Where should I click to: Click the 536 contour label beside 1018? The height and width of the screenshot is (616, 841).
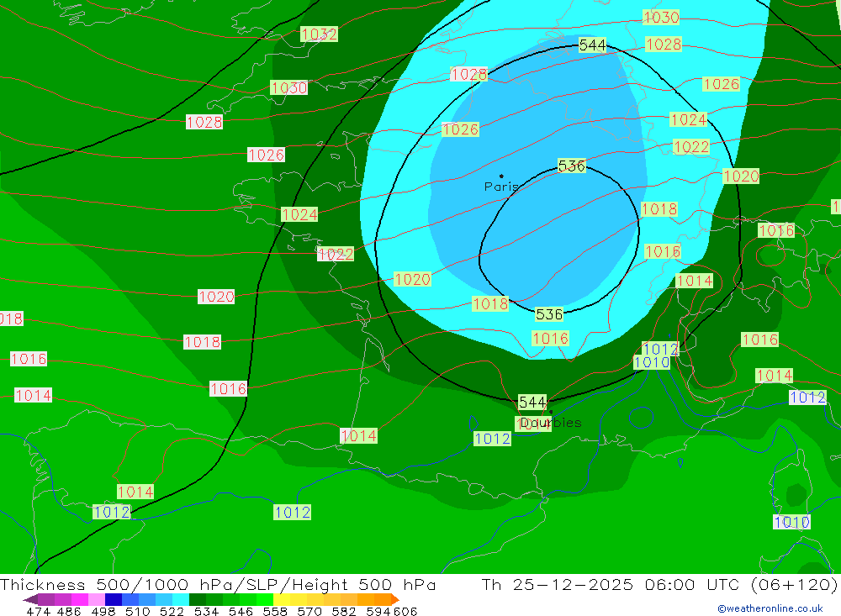(549, 314)
